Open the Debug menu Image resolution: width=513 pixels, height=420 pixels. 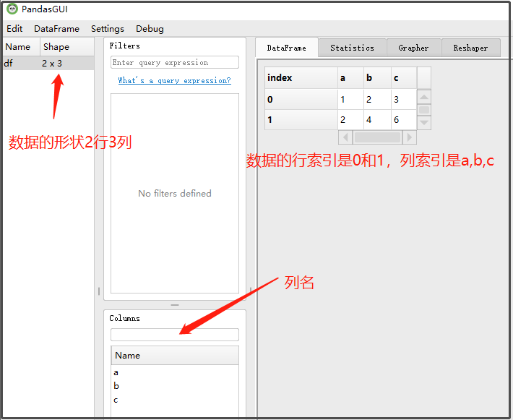[150, 29]
